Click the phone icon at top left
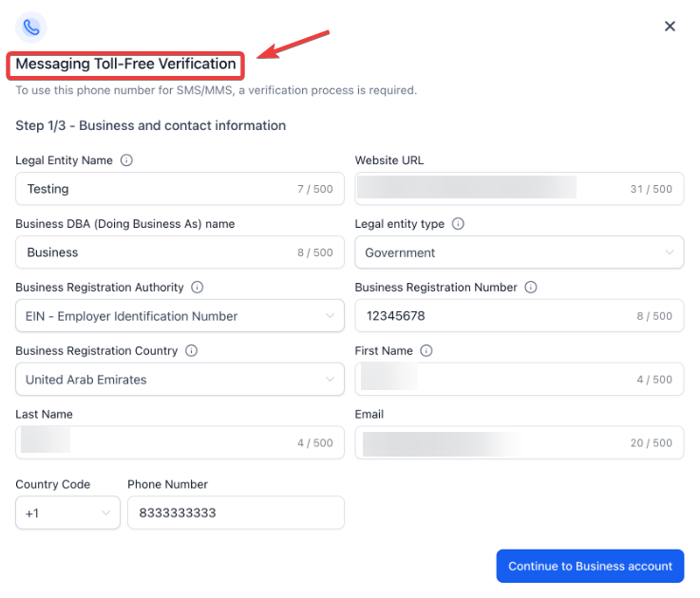Viewport: 700px width, 598px height. (31, 27)
